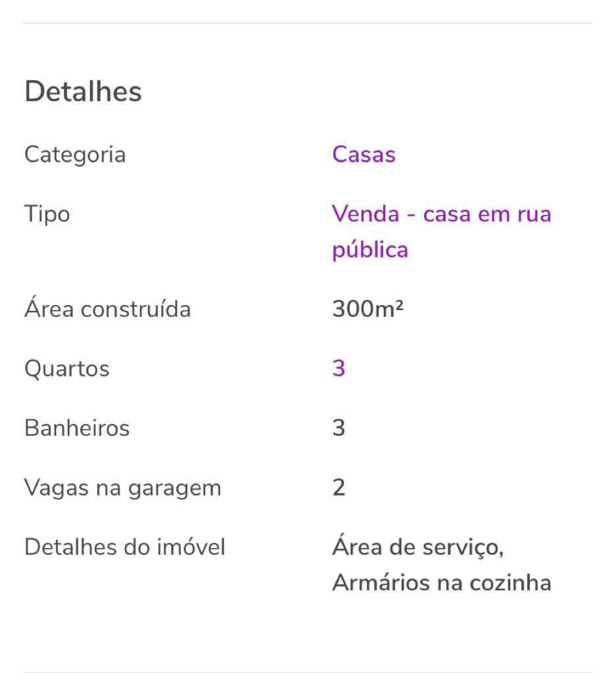Click the Vagas na garagem label
The image size is (616, 673).
coord(123,488)
